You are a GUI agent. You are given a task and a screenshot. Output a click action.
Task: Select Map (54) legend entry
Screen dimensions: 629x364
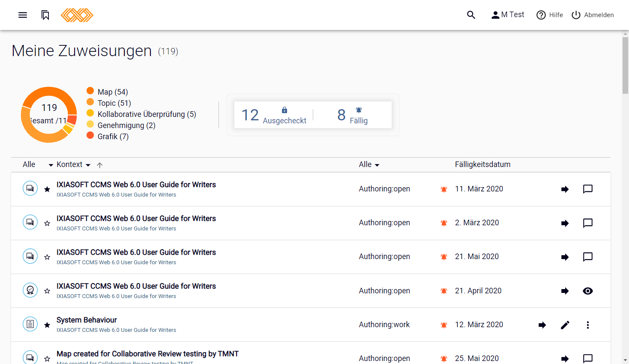tap(107, 92)
